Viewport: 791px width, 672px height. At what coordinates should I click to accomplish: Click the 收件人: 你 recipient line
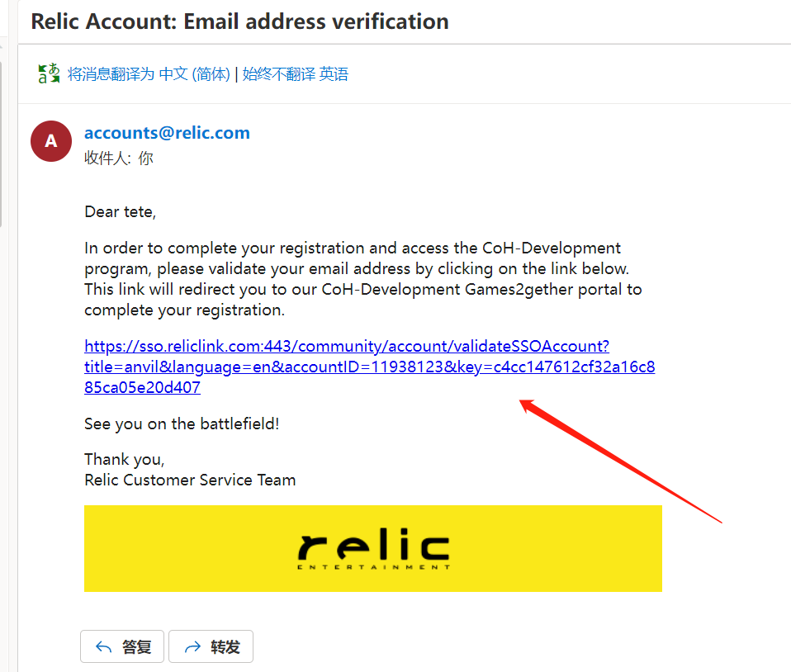click(119, 158)
